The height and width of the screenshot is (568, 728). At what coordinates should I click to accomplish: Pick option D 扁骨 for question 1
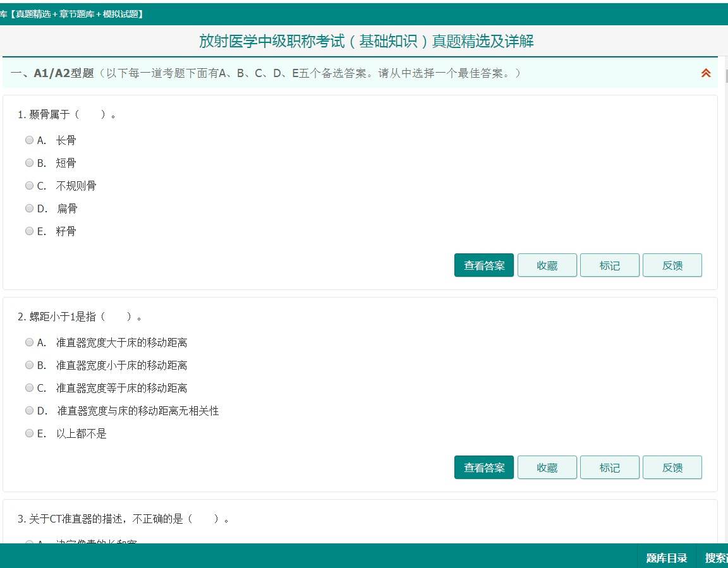(x=29, y=208)
